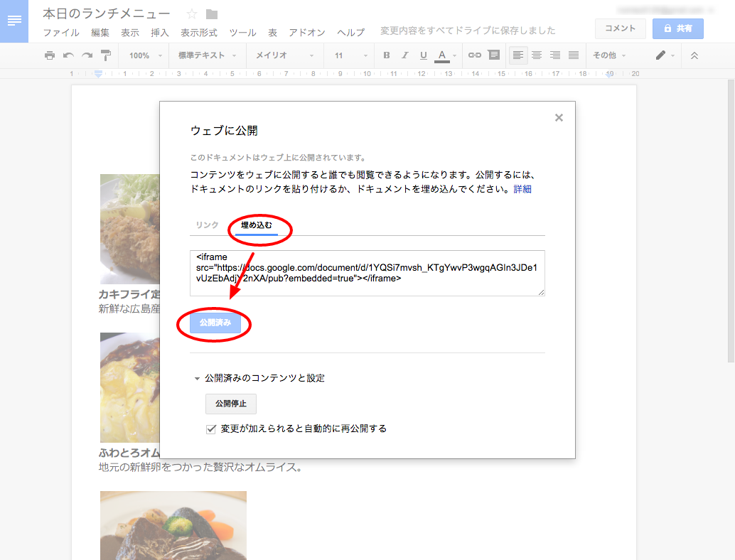Viewport: 735px width, 560px height.
Task: Open the 表 menu
Action: (272, 32)
